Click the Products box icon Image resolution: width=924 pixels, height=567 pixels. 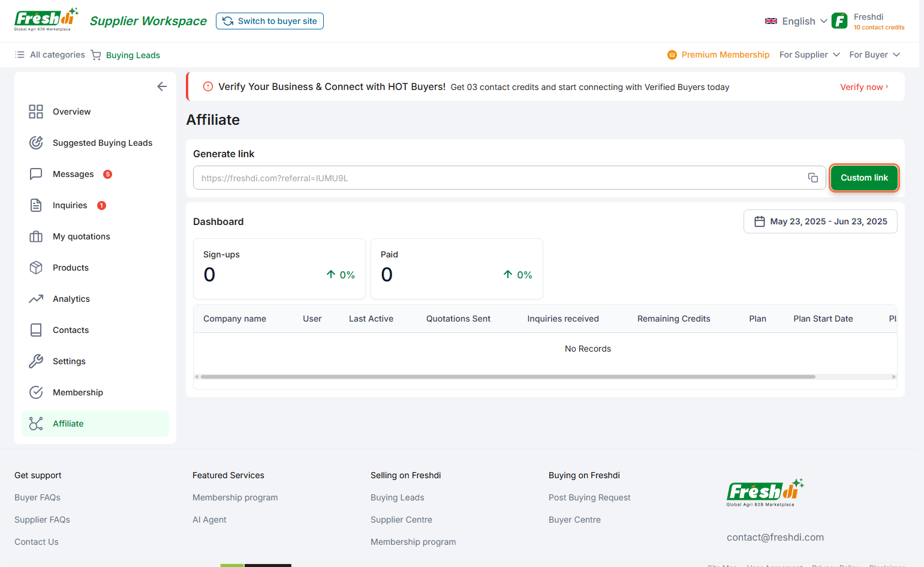(36, 268)
